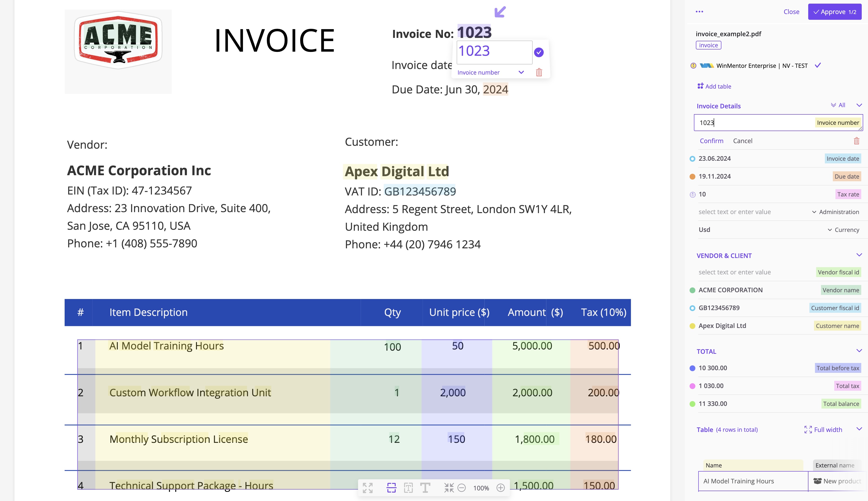Click the Total before tax value 10 300.00
Screen dimensions: 868x501
(x=713, y=368)
